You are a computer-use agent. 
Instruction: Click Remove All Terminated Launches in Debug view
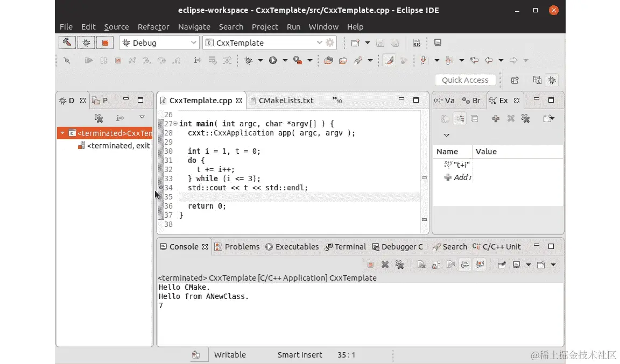coord(98,118)
